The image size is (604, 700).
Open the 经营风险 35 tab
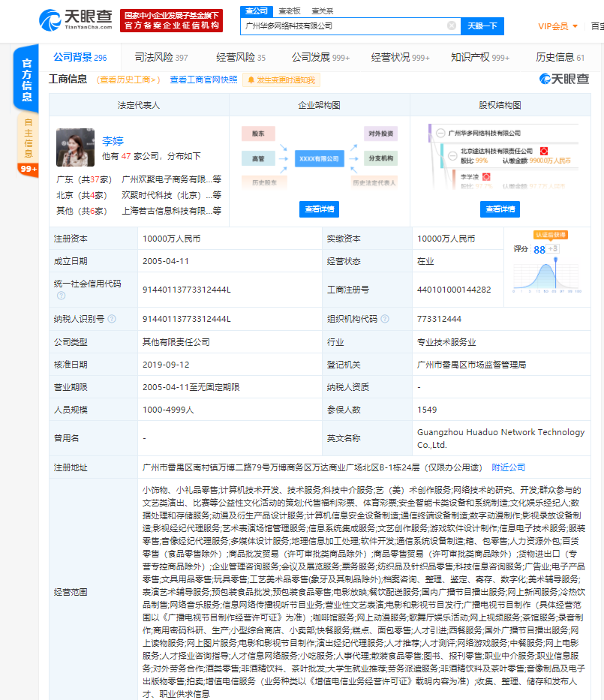coord(241,57)
